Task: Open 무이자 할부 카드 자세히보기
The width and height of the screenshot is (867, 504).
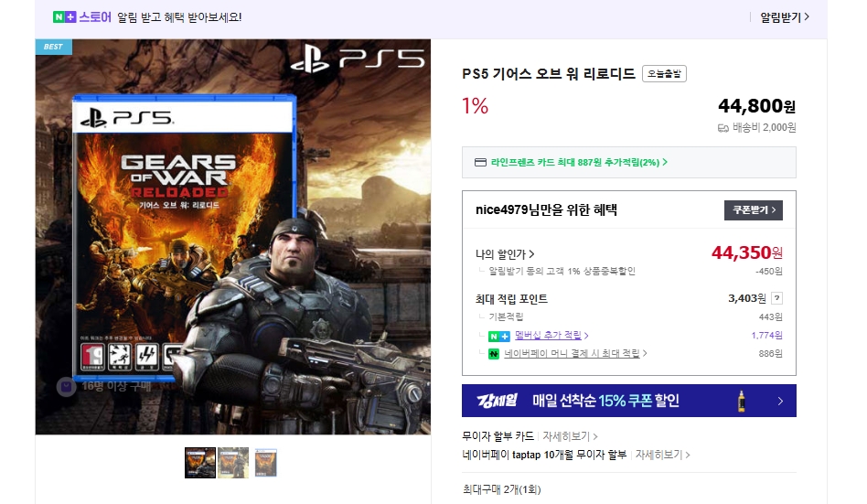Action: [570, 436]
